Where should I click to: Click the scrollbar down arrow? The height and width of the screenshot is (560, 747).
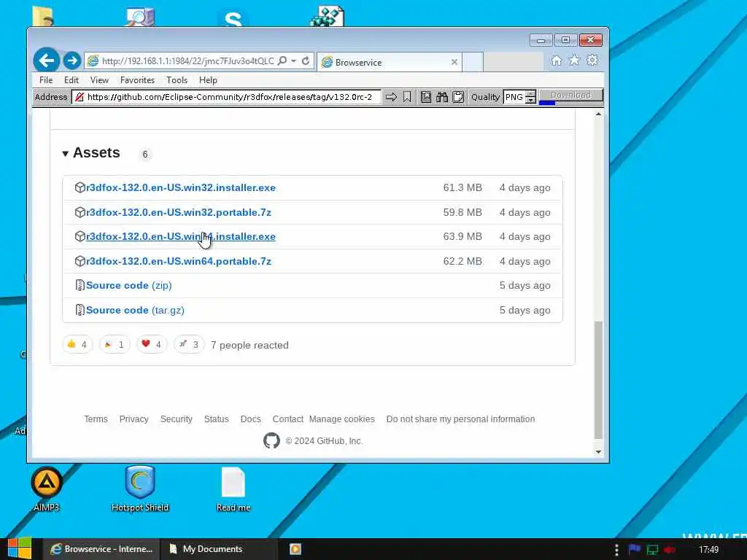[598, 452]
